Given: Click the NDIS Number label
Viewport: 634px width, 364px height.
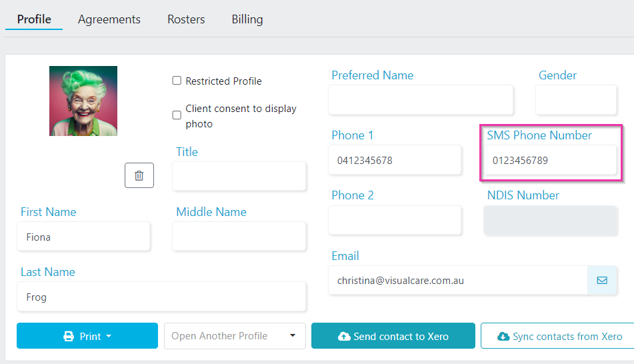Looking at the screenshot, I should [523, 195].
